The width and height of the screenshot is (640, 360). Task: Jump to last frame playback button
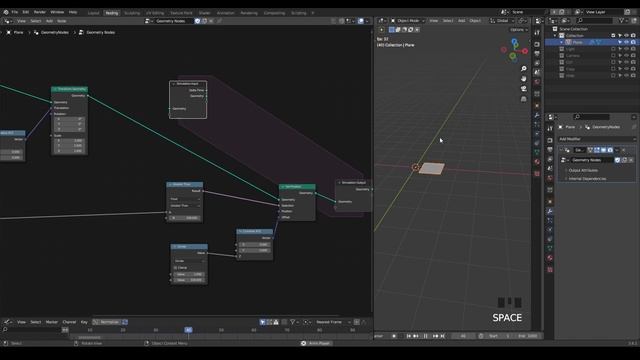coord(443,336)
